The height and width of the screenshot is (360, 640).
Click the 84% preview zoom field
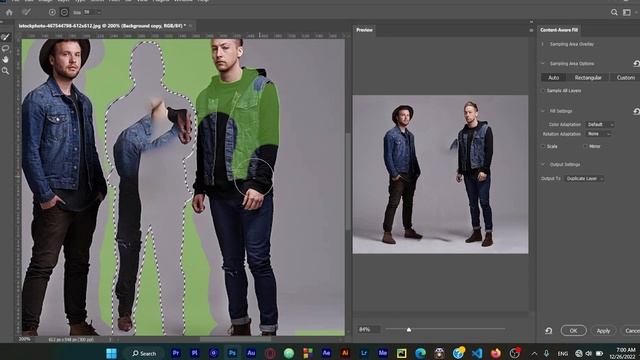369,329
